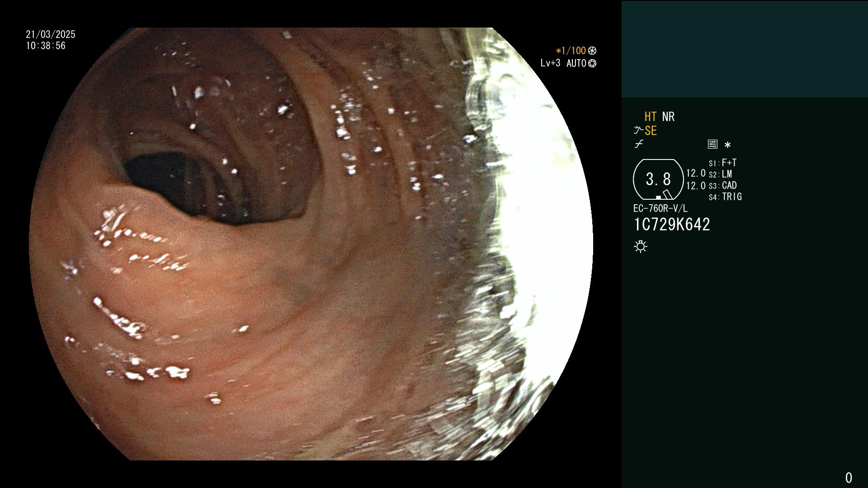Click the image counter 0
Screen dimensions: 868x488
pyautogui.click(x=849, y=478)
